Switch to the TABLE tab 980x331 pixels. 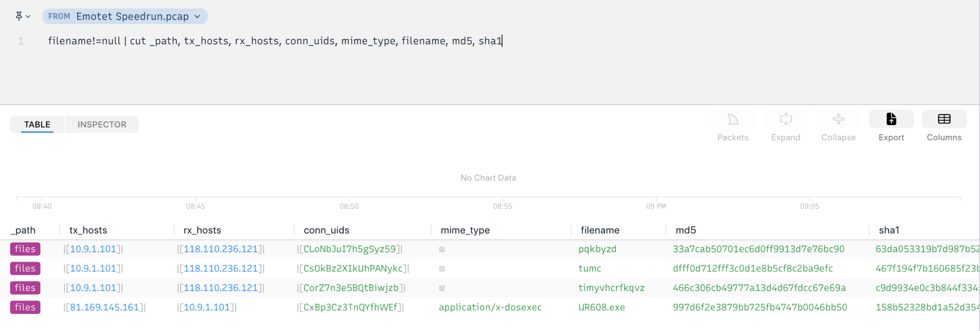coord(37,125)
